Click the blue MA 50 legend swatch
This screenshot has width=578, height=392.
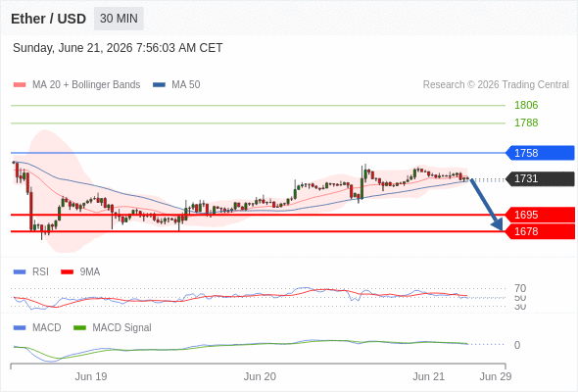tap(159, 85)
